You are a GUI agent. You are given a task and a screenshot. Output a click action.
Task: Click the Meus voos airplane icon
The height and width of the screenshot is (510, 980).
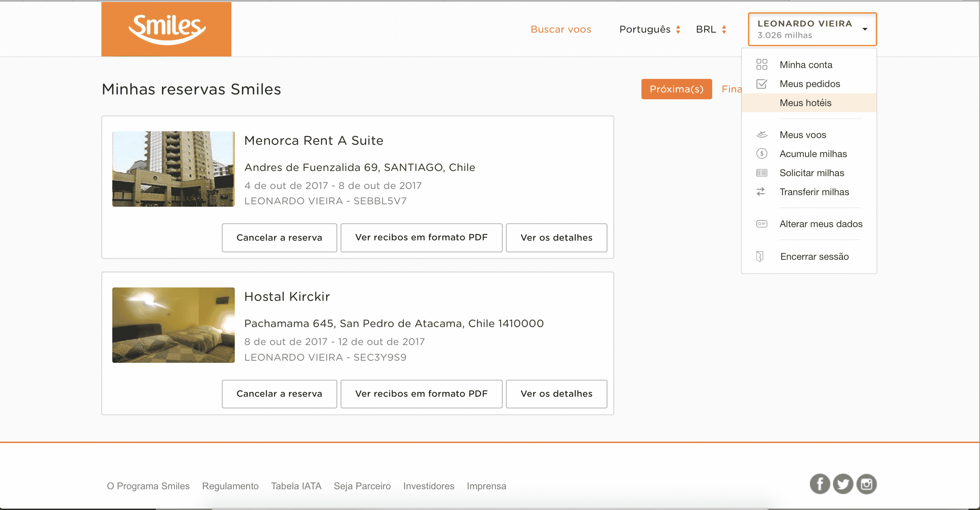click(x=762, y=135)
